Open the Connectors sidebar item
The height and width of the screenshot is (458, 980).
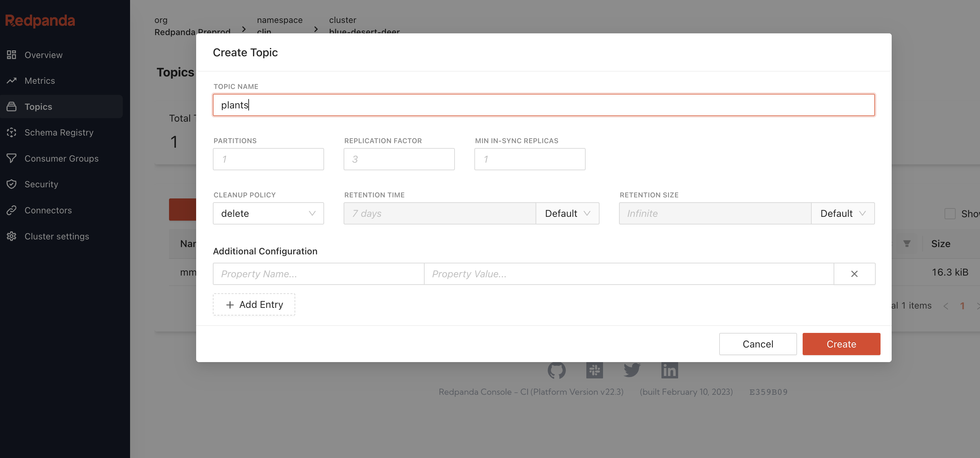[48, 210]
